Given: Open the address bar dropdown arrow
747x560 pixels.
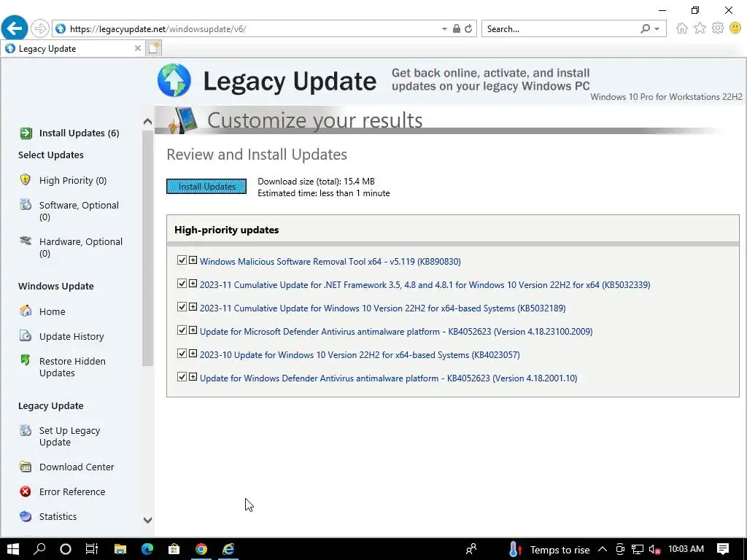Looking at the screenshot, I should pos(444,29).
